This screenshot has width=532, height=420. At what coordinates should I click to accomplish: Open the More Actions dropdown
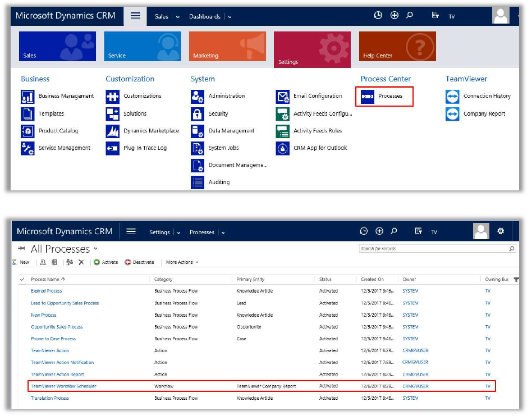pyautogui.click(x=182, y=262)
